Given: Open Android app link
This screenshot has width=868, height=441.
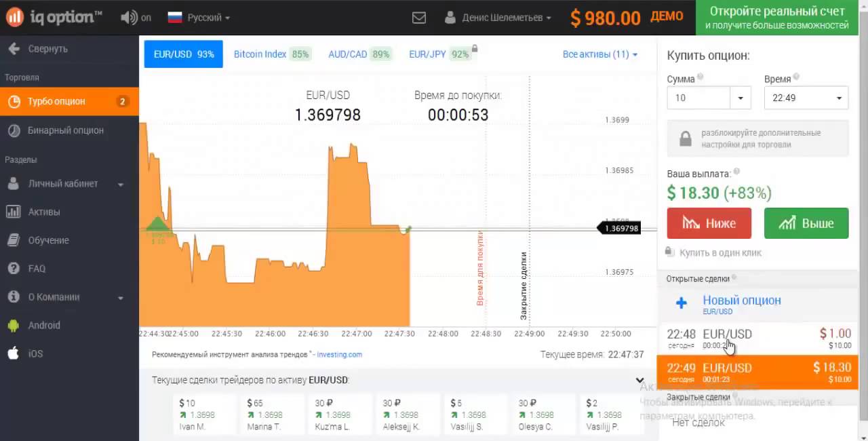Looking at the screenshot, I should click(x=44, y=326).
